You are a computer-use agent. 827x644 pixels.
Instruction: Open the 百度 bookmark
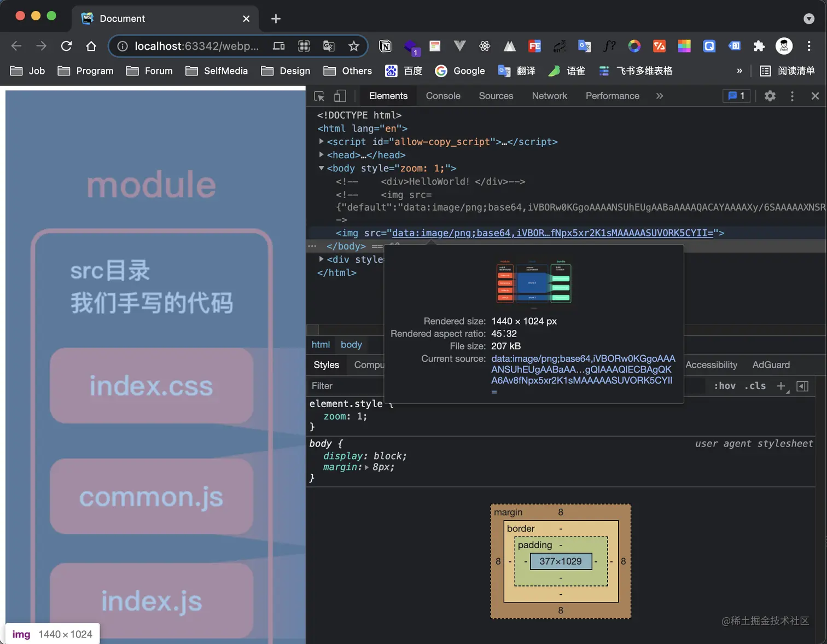404,71
